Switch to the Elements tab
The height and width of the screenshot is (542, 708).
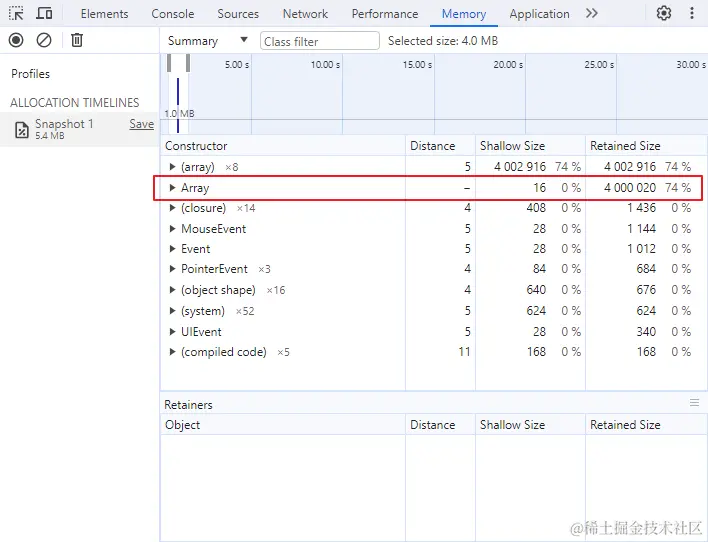[104, 14]
